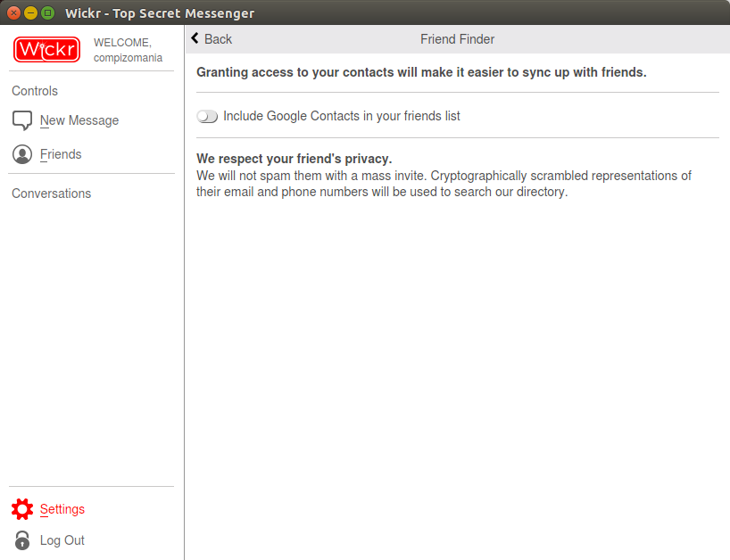This screenshot has width=730, height=560.
Task: Click the Back chevron arrow
Action: tap(195, 39)
